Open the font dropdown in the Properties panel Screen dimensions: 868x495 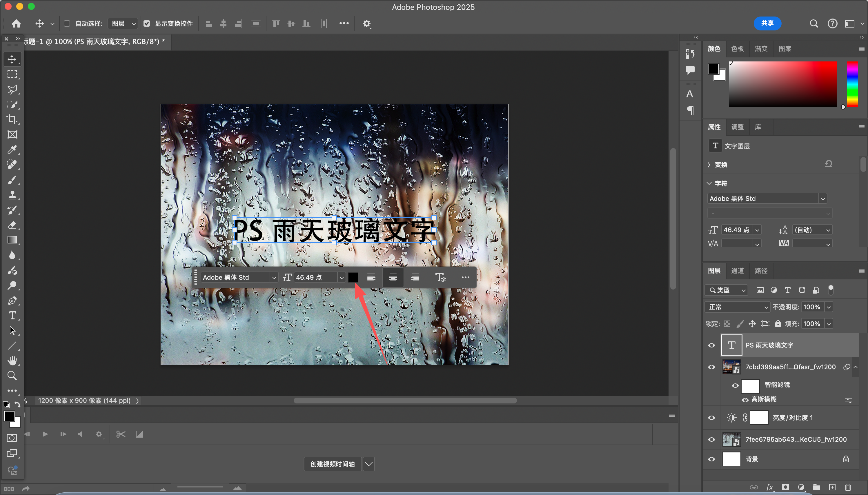tap(823, 199)
